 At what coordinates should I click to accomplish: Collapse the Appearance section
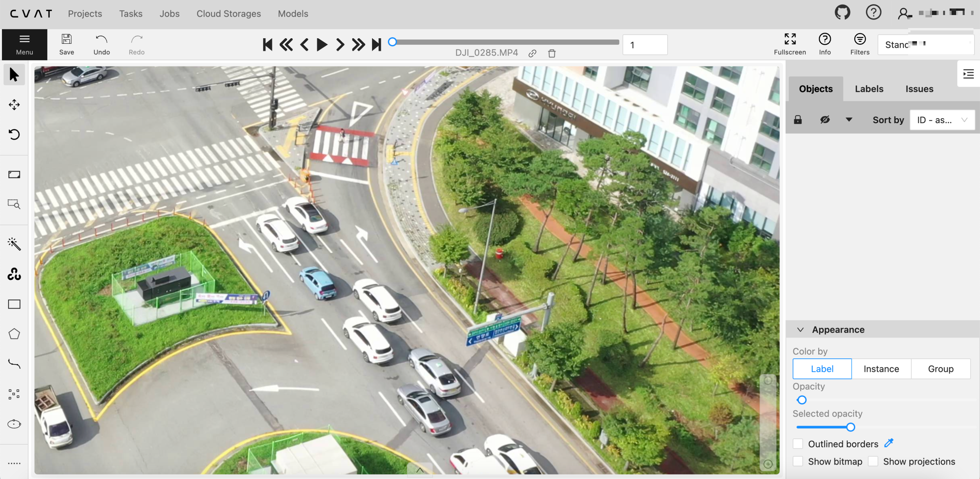click(x=800, y=329)
